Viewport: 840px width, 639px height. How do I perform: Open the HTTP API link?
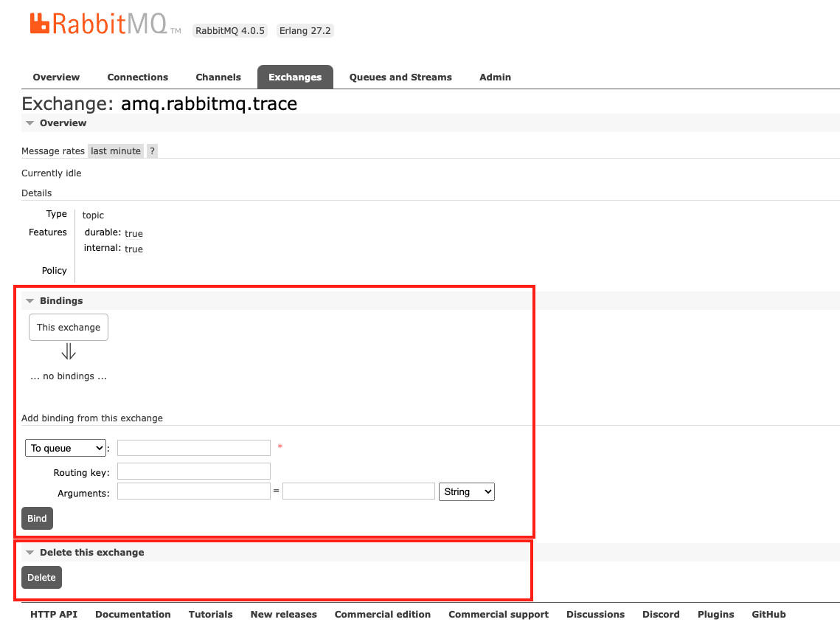[53, 614]
